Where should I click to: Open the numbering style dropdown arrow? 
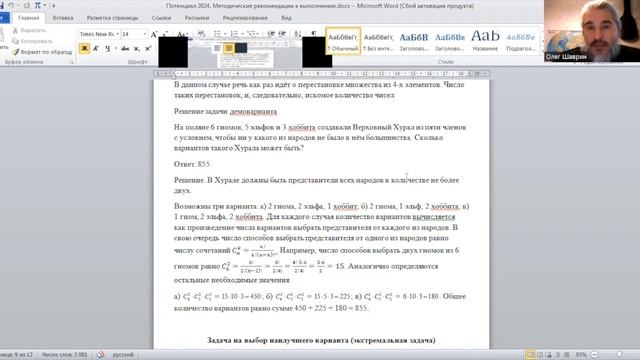pos(242,33)
